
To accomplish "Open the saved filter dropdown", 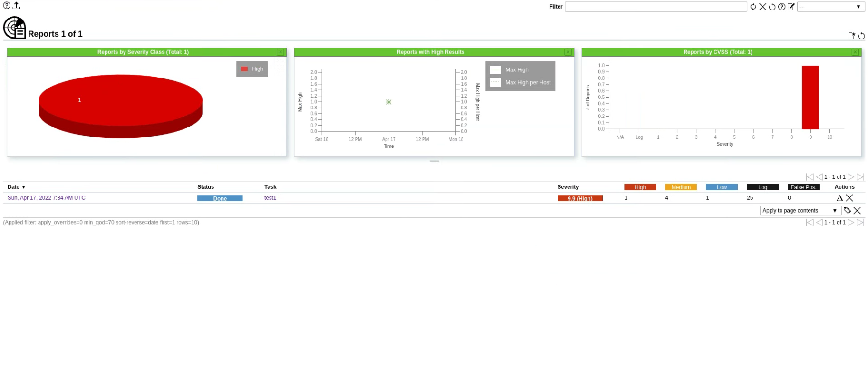I will 831,7.
